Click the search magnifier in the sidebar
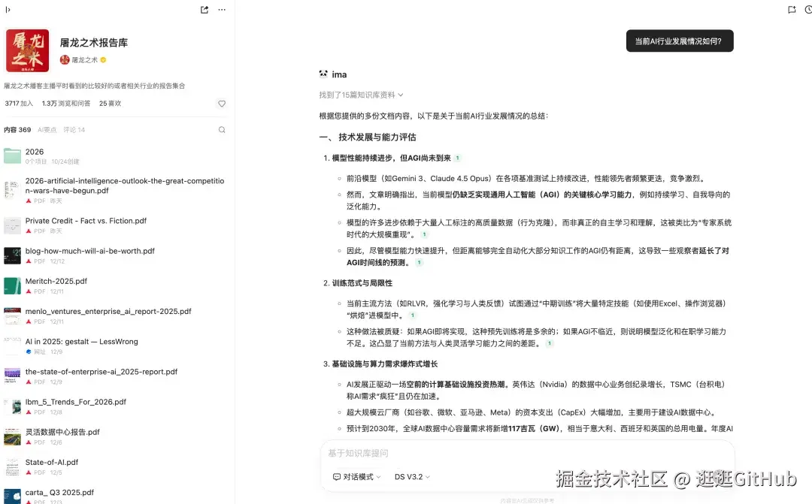 coord(222,128)
